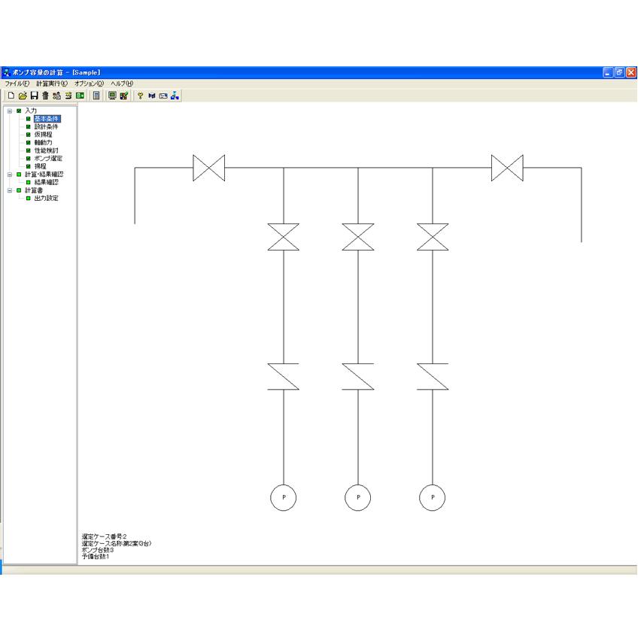Toggle the checkbox beside 軸動力
644x644 pixels.
pos(29,142)
